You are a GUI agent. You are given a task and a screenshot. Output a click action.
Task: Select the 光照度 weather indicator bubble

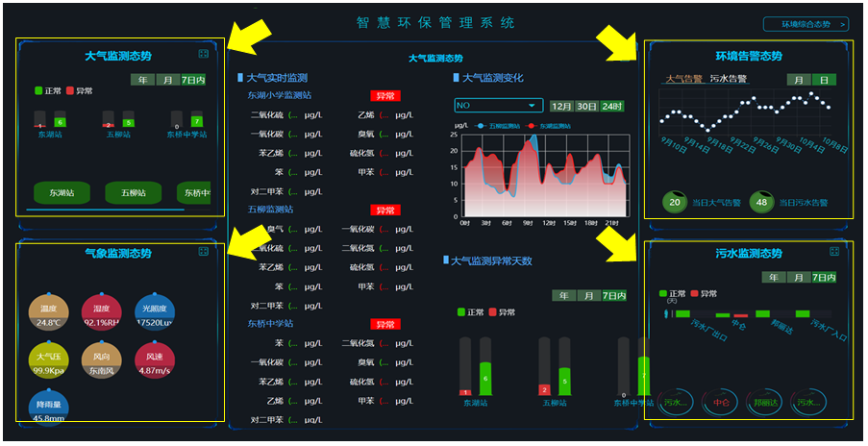coord(156,311)
